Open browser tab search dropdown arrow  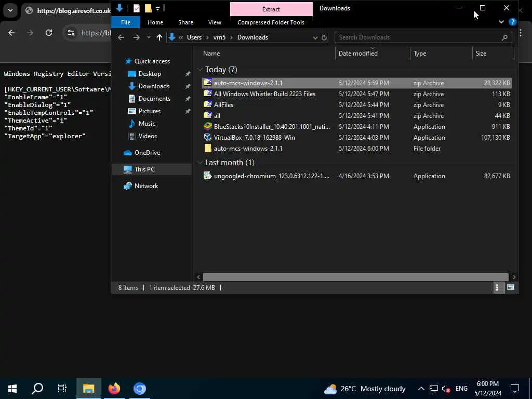click(x=10, y=10)
